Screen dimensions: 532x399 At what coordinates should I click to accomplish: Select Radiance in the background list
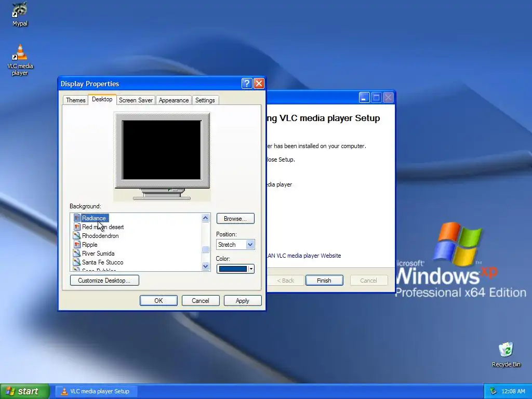click(95, 218)
